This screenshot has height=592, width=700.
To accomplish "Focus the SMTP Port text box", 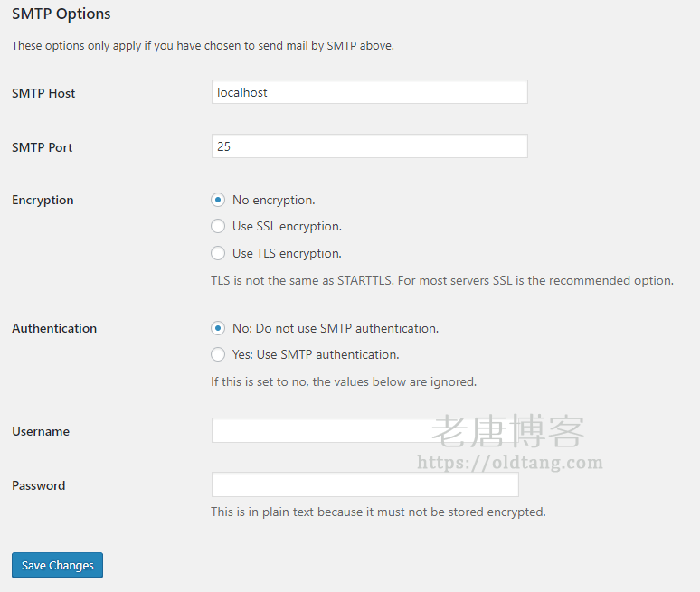I will coord(369,146).
